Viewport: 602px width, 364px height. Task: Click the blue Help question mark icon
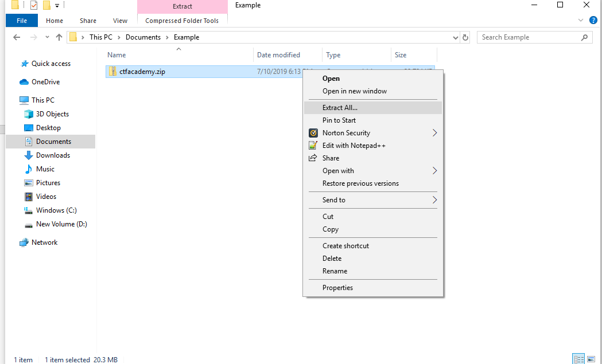(593, 20)
